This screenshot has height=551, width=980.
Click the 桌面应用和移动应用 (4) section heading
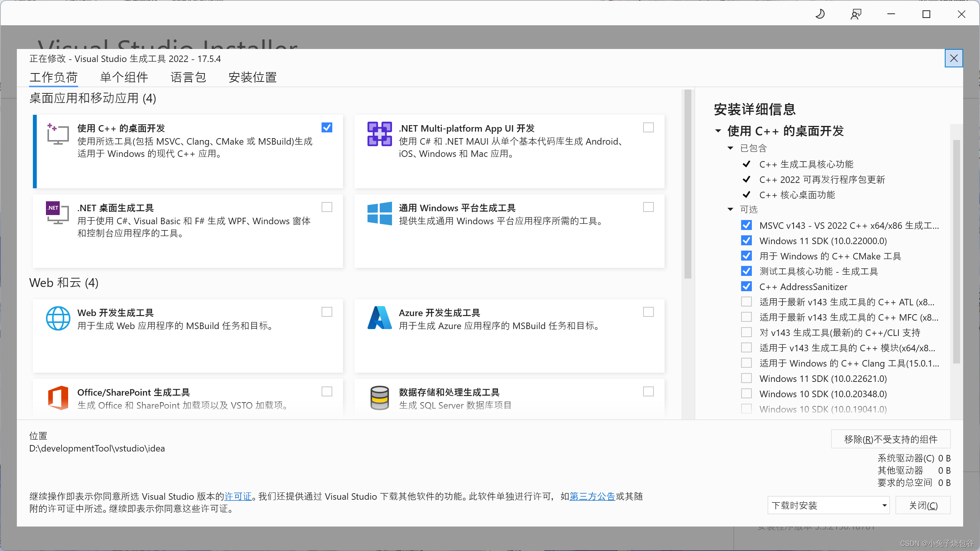tap(93, 98)
